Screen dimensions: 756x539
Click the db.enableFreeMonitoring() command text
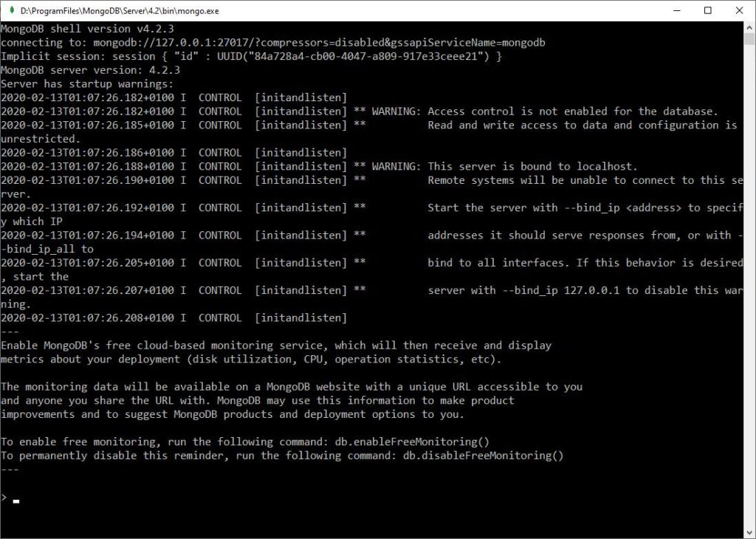(412, 442)
